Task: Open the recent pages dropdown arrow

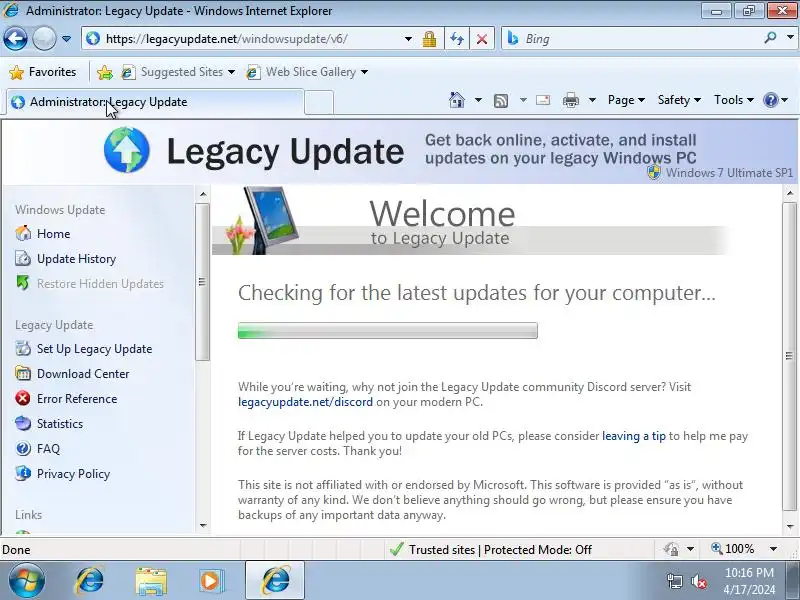Action: pyautogui.click(x=66, y=39)
